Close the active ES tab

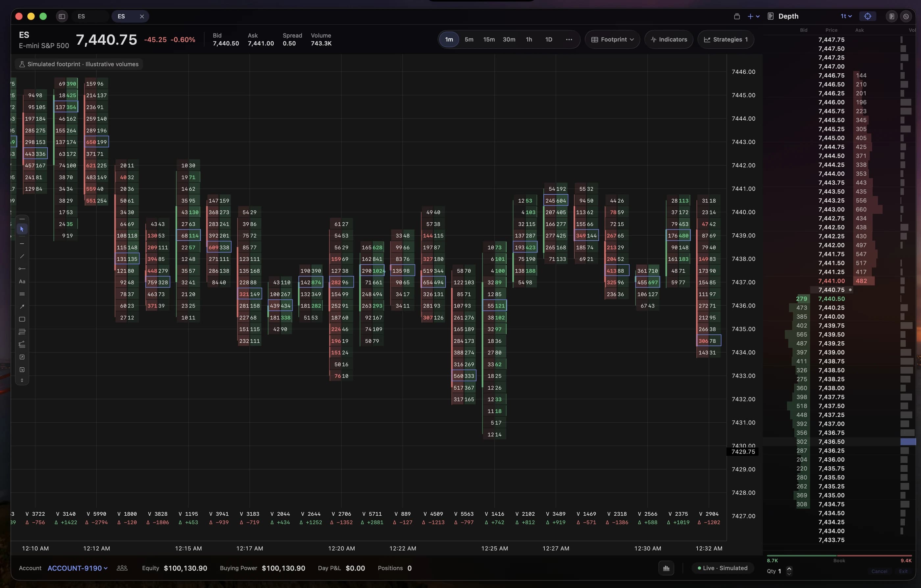(x=142, y=16)
